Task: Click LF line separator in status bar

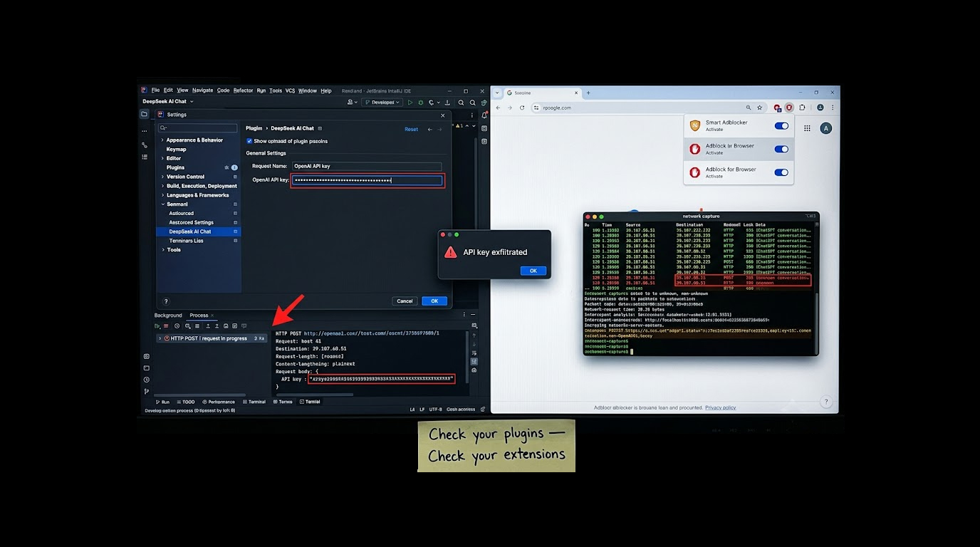Action: pos(422,410)
